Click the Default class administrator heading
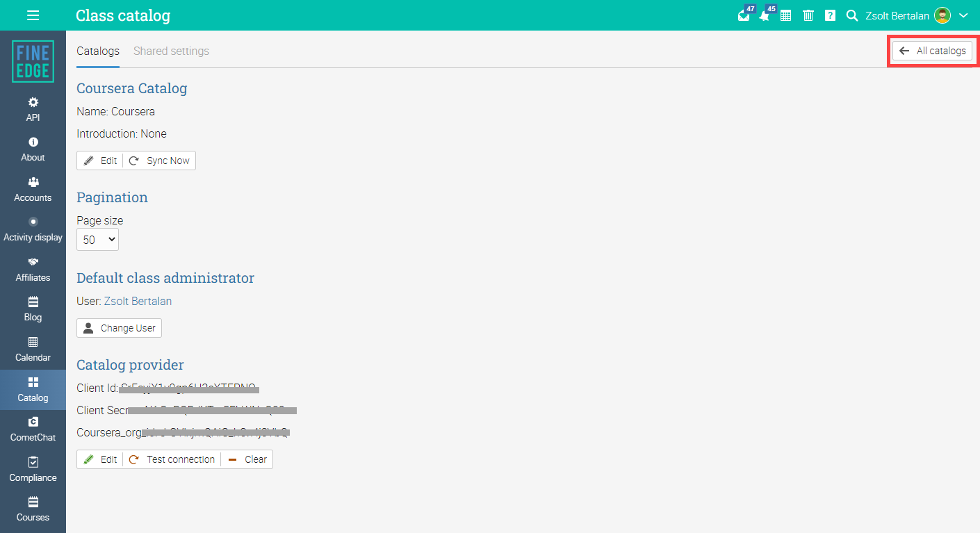This screenshot has height=533, width=980. (165, 278)
